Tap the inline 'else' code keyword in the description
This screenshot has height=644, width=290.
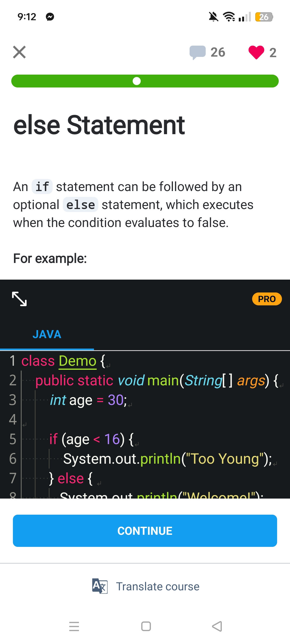(81, 205)
